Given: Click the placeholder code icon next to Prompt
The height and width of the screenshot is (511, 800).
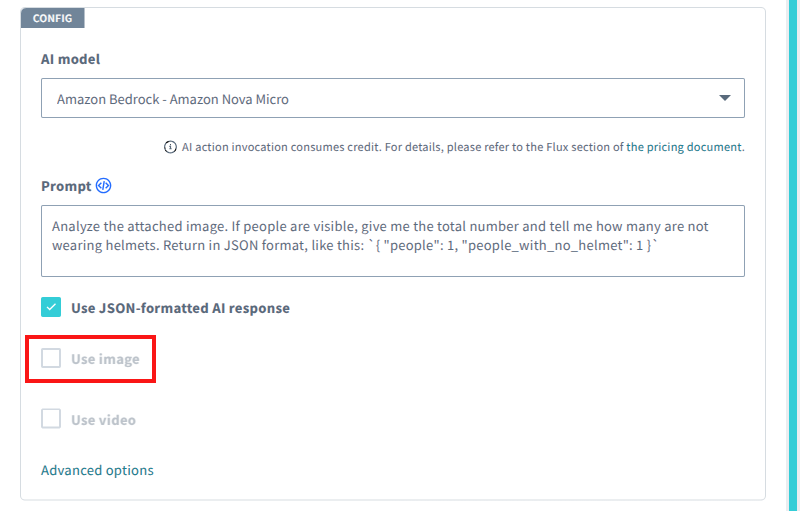Looking at the screenshot, I should [x=104, y=186].
